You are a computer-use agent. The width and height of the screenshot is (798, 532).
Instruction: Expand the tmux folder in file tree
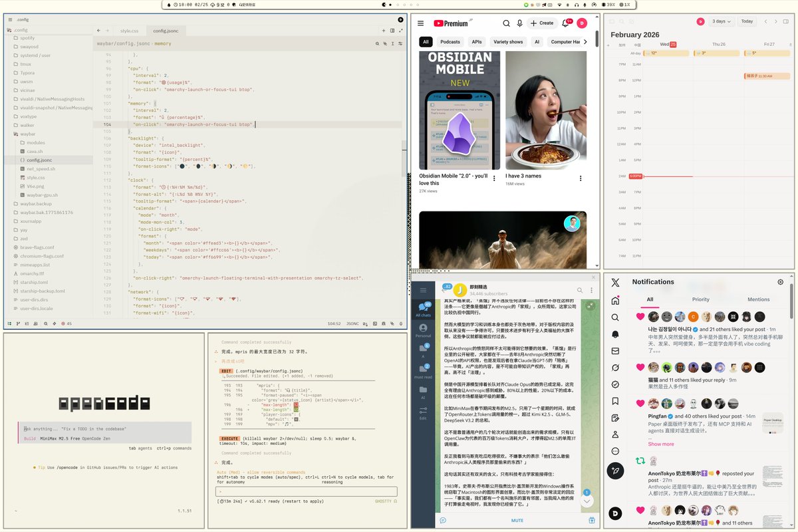(27, 64)
